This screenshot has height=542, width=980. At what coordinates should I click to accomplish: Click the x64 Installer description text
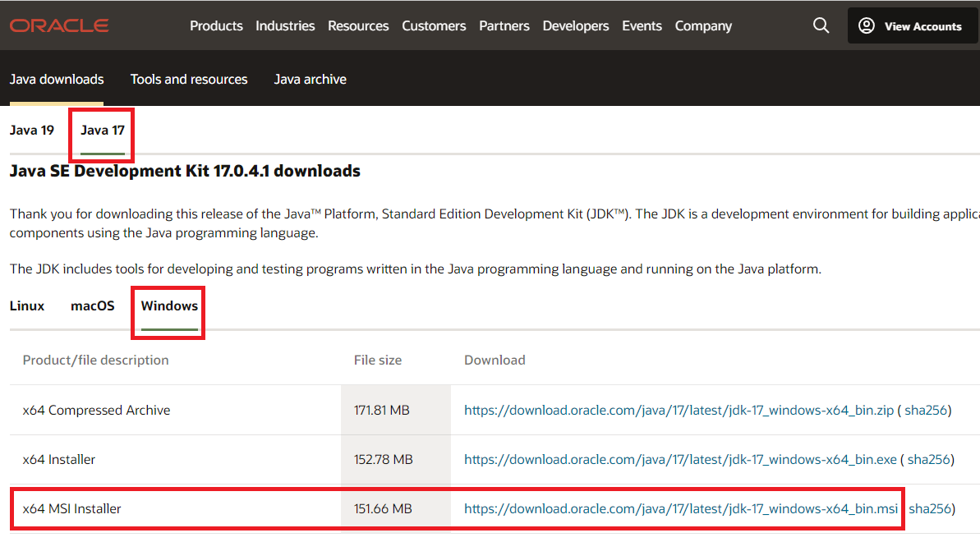pyautogui.click(x=59, y=460)
